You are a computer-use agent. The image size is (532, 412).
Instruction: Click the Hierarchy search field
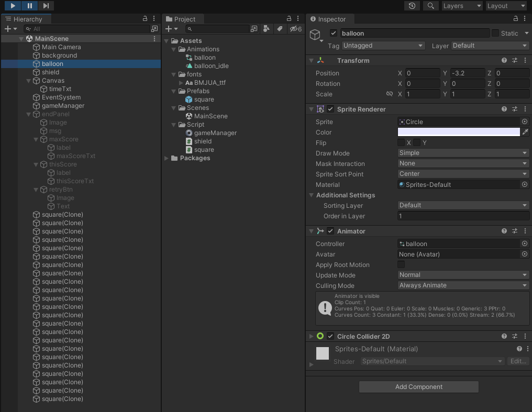pyautogui.click(x=86, y=29)
